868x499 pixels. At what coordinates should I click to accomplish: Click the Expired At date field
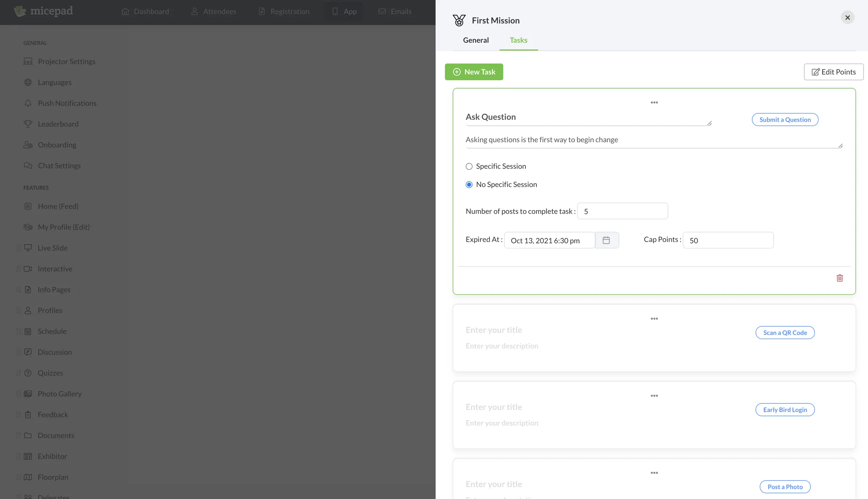(x=550, y=240)
